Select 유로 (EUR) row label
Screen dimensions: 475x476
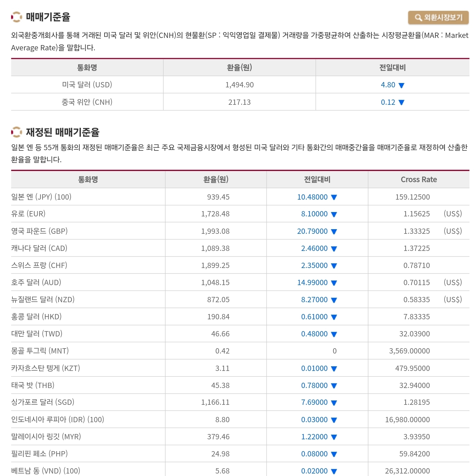[x=28, y=214]
